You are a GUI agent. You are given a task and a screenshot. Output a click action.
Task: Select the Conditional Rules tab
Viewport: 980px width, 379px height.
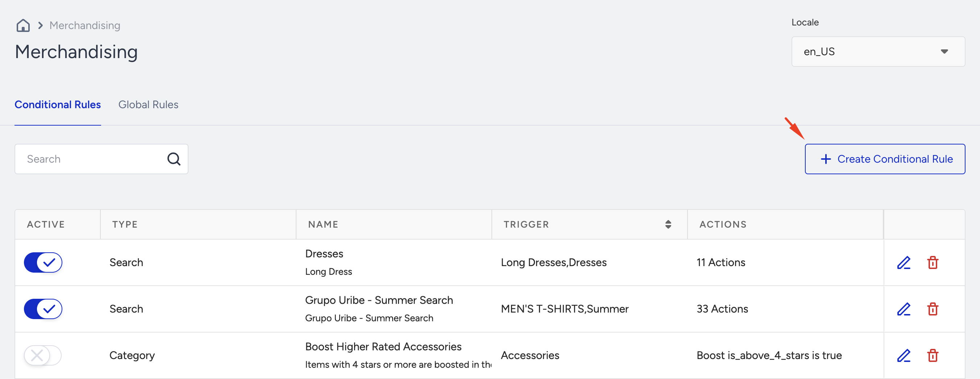58,104
